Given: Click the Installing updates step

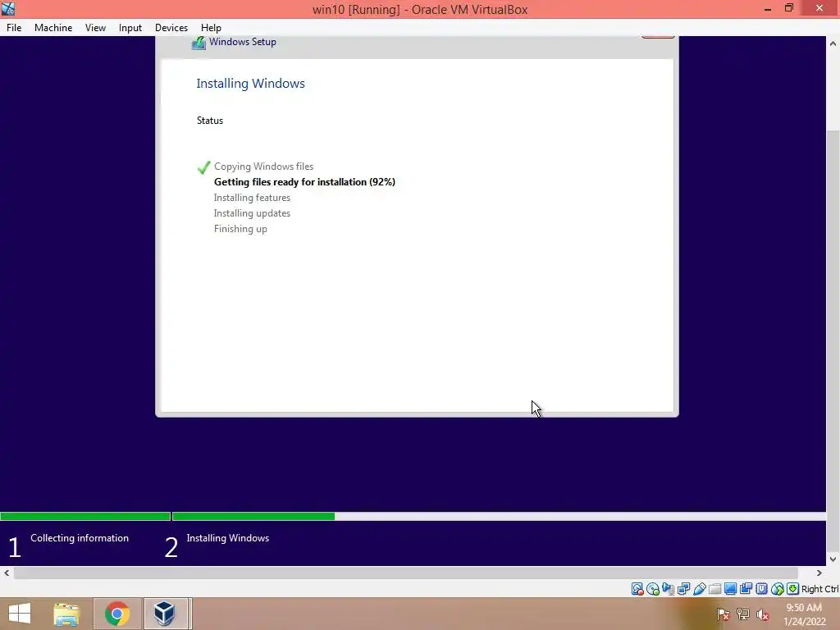Looking at the screenshot, I should click(253, 213).
